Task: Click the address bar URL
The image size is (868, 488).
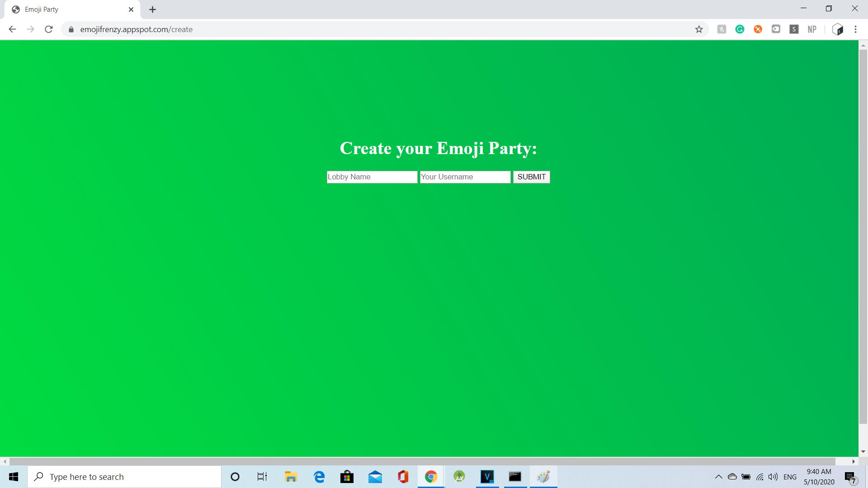Action: [x=137, y=29]
